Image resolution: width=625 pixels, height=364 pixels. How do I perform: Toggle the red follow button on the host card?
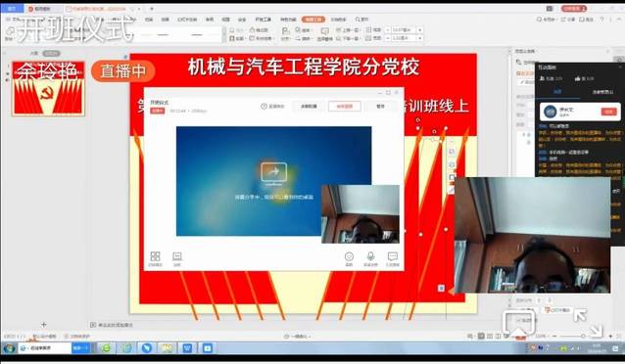(608, 112)
